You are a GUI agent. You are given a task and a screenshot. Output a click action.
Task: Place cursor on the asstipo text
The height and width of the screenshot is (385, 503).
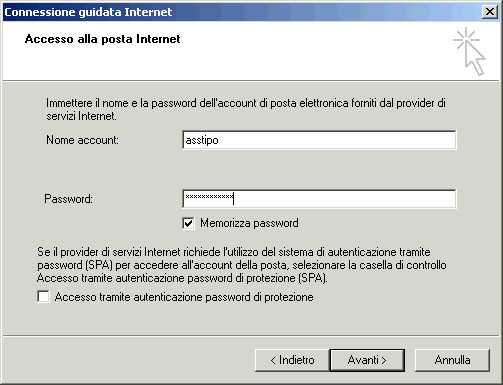coord(202,140)
